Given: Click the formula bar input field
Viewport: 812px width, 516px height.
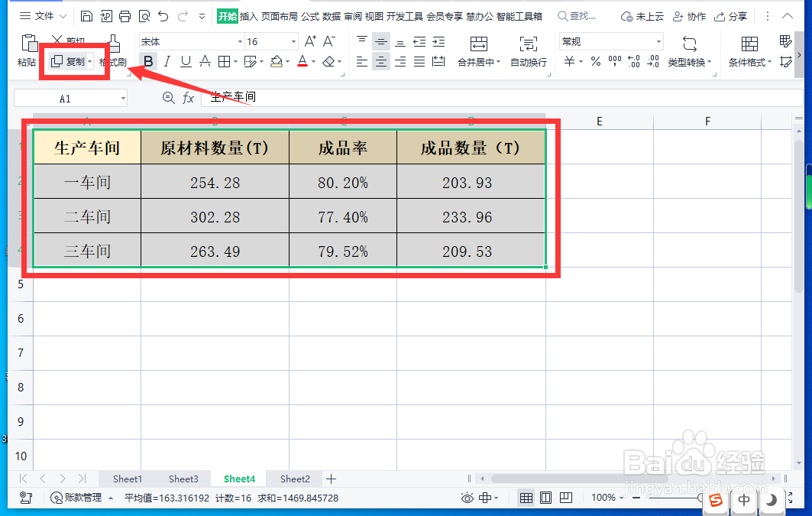Looking at the screenshot, I should coord(501,97).
